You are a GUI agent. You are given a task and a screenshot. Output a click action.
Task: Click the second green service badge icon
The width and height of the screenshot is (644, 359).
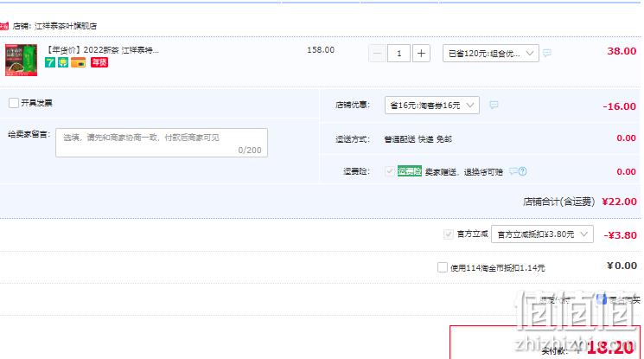point(63,62)
